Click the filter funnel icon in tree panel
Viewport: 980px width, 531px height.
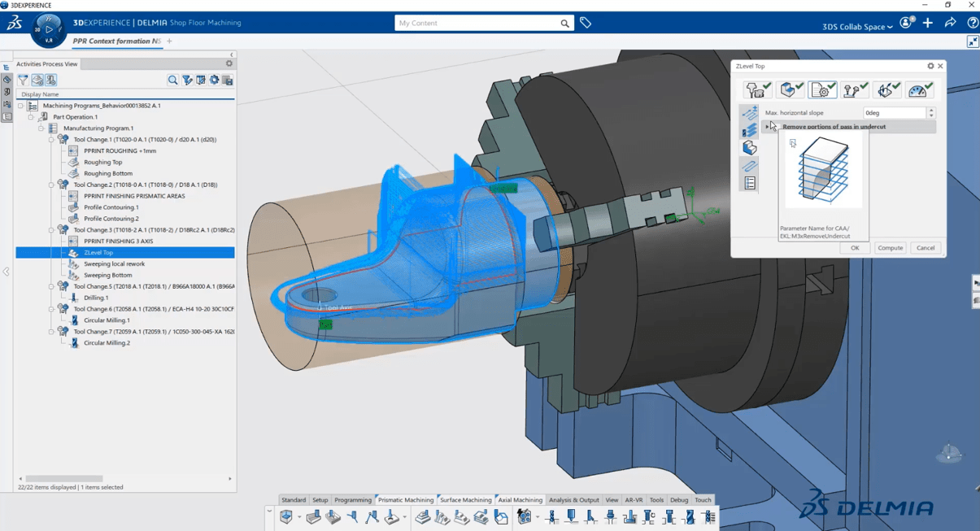pyautogui.click(x=23, y=80)
